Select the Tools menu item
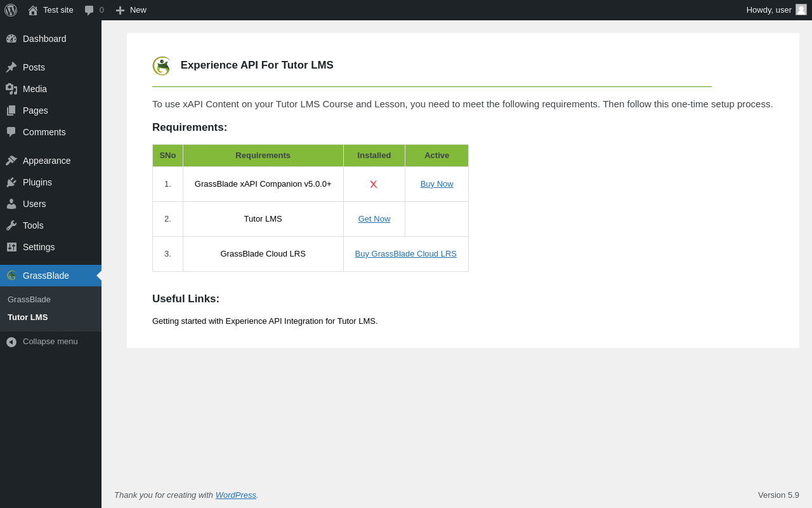The image size is (812, 508). tap(51, 225)
